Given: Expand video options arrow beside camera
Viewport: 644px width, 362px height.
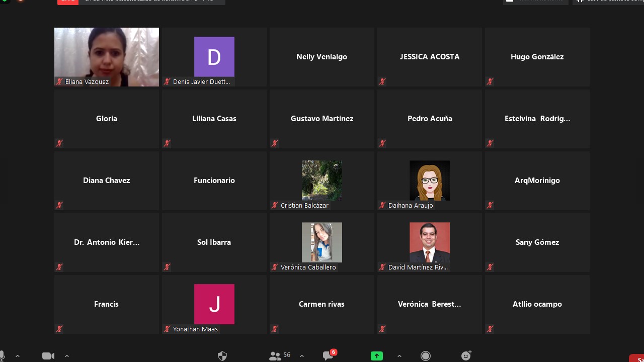Looking at the screenshot, I should coord(66,356).
